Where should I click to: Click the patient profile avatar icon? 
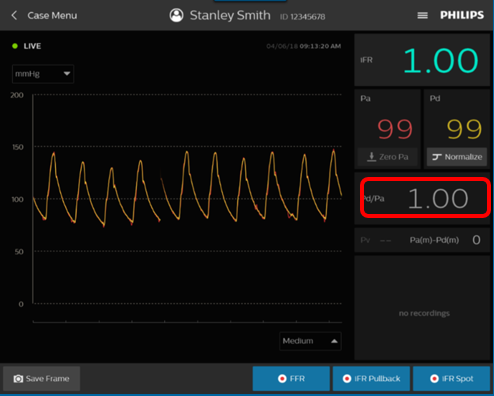pyautogui.click(x=176, y=15)
